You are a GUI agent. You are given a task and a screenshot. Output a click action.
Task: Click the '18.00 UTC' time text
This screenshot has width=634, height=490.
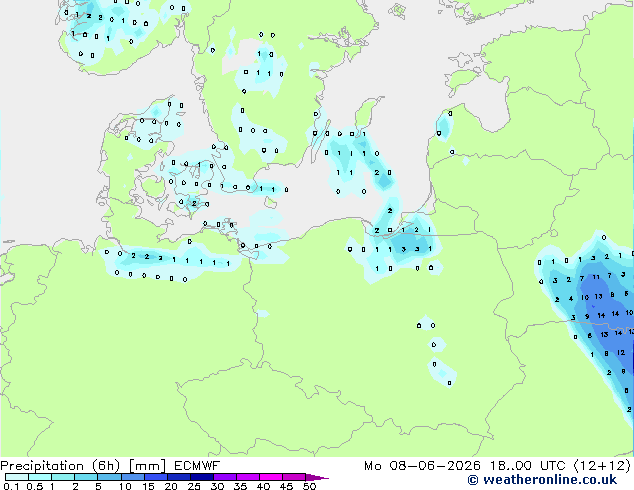coord(527,466)
